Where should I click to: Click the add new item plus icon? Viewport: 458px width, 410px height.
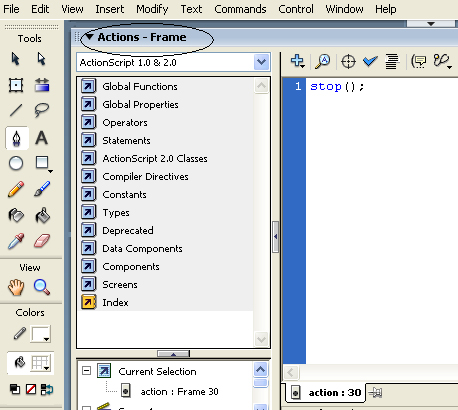point(297,62)
